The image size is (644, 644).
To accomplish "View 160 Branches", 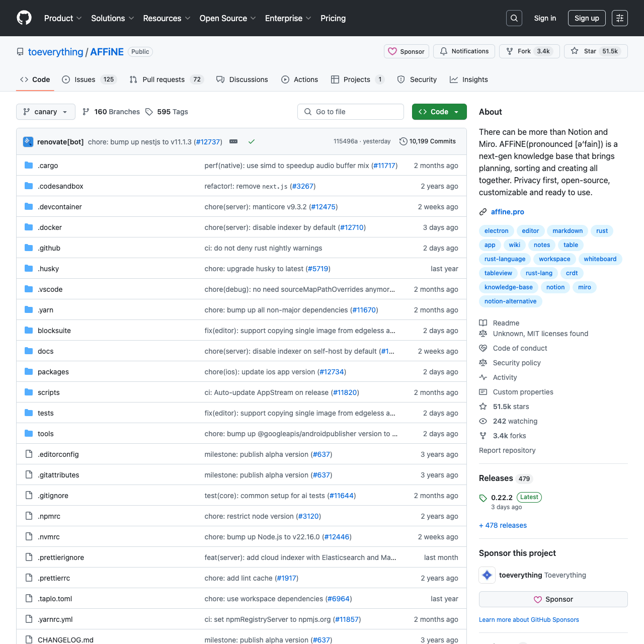I will point(111,112).
